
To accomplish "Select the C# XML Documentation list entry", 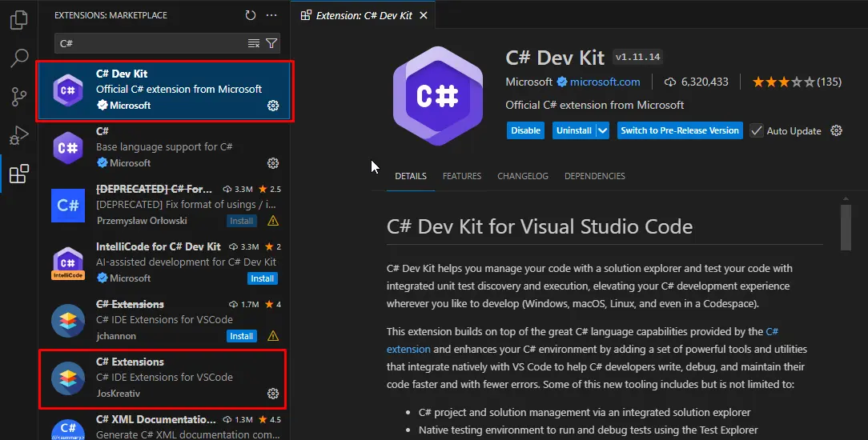I will pyautogui.click(x=166, y=426).
